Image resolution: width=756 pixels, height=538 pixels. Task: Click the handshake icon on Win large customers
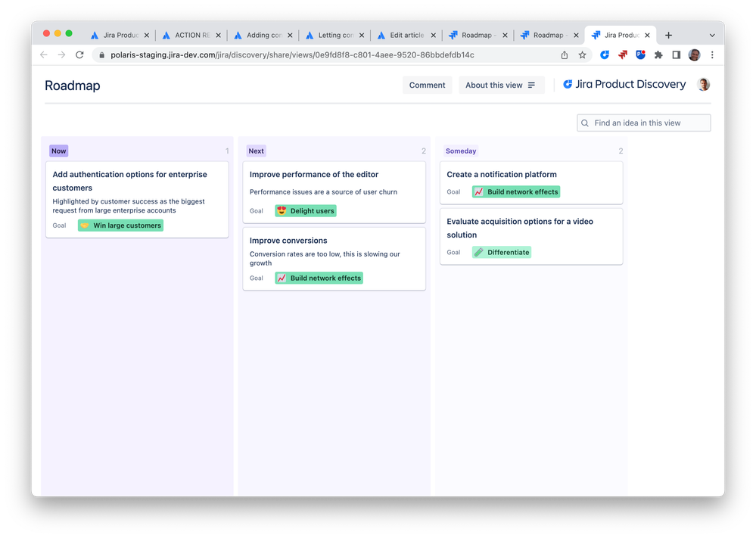(x=84, y=225)
